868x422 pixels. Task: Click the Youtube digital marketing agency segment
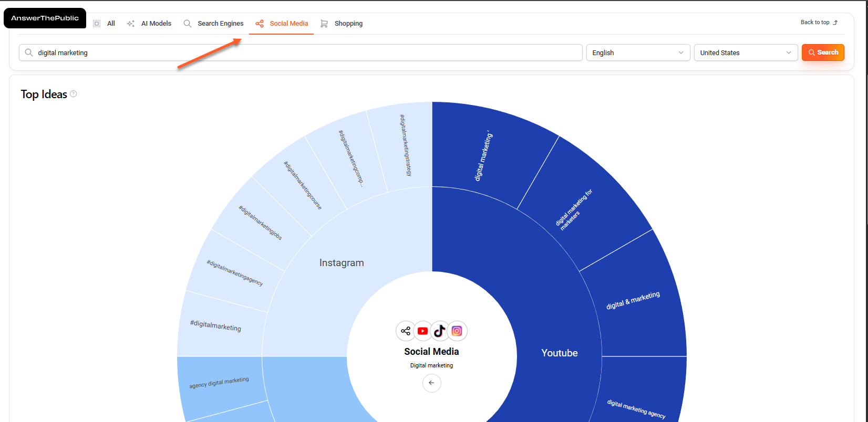pyautogui.click(x=636, y=409)
